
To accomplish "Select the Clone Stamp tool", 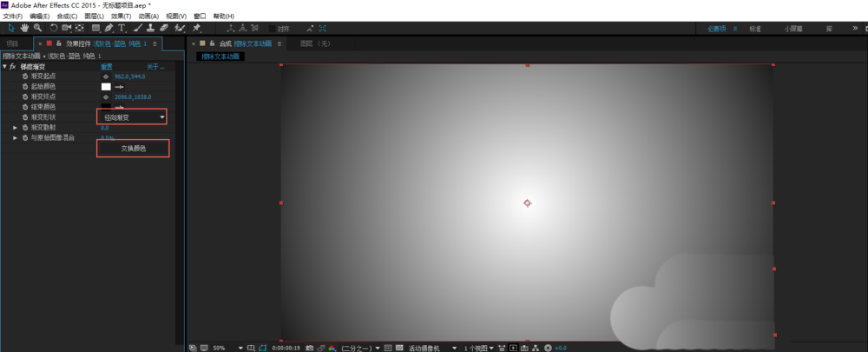I will 150,28.
